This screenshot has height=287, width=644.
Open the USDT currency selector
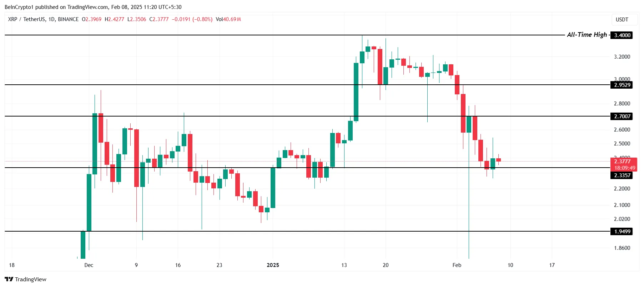622,20
